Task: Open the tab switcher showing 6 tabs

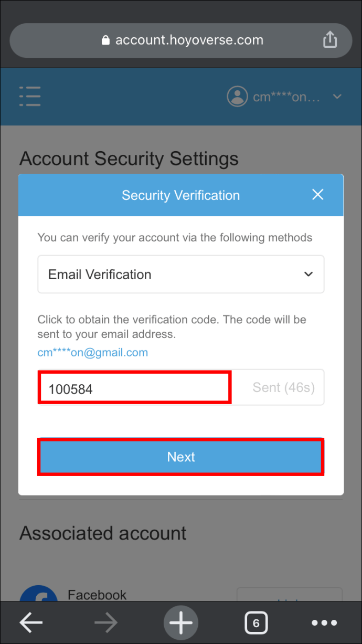Action: 256,623
